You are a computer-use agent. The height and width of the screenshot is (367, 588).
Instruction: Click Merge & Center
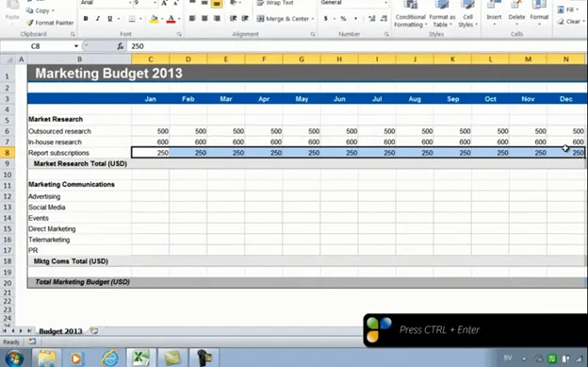[x=283, y=19]
